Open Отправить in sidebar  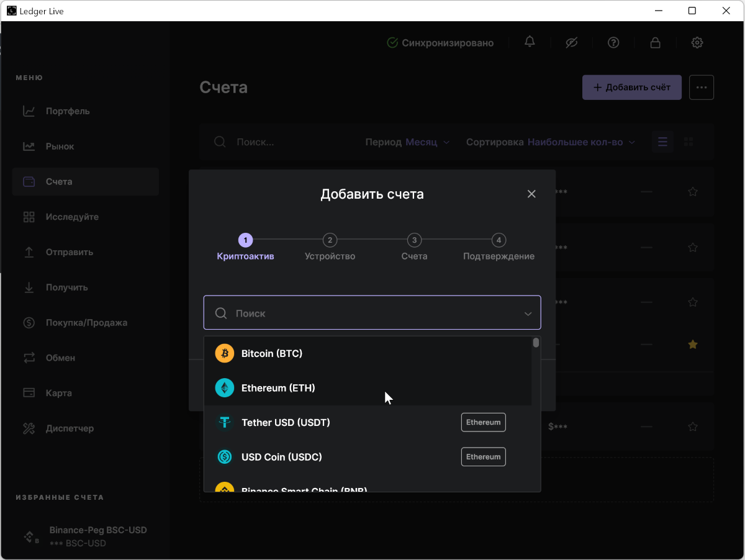(x=85, y=252)
